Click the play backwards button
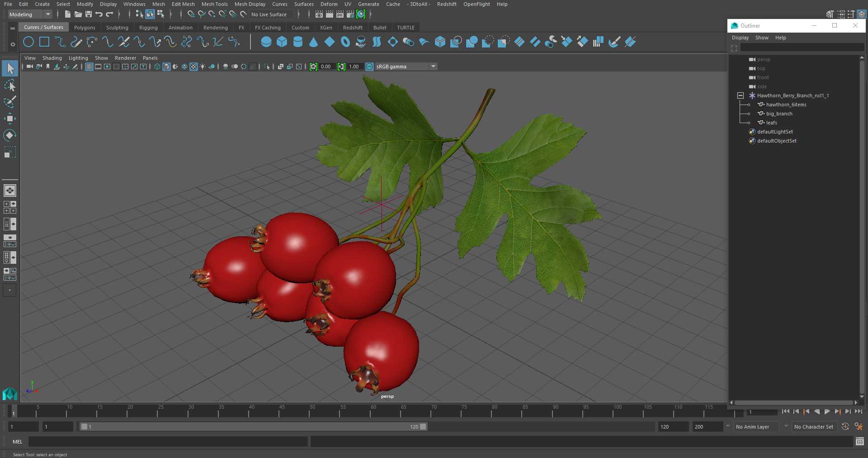The width and height of the screenshot is (868, 458). click(x=816, y=411)
